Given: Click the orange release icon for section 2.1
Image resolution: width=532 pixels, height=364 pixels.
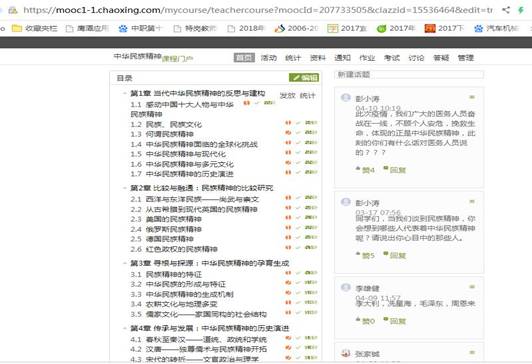Looking at the screenshot, I should point(288,197).
